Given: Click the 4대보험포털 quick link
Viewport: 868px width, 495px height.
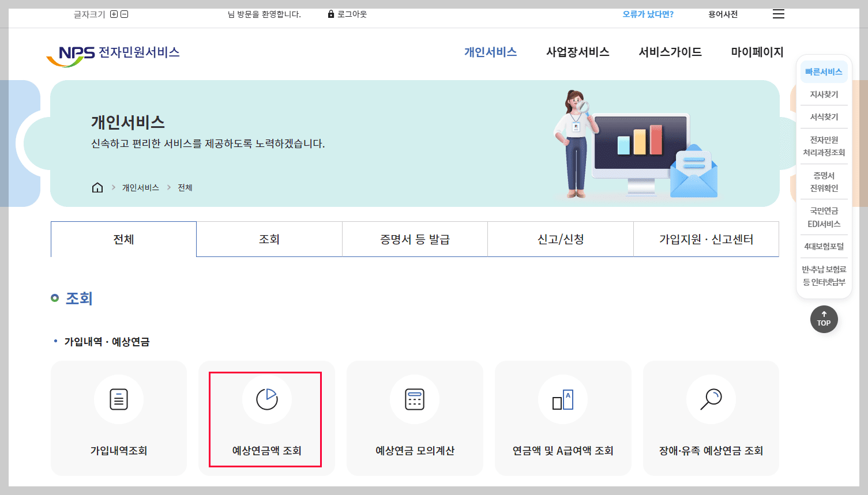Looking at the screenshot, I should click(x=824, y=246).
